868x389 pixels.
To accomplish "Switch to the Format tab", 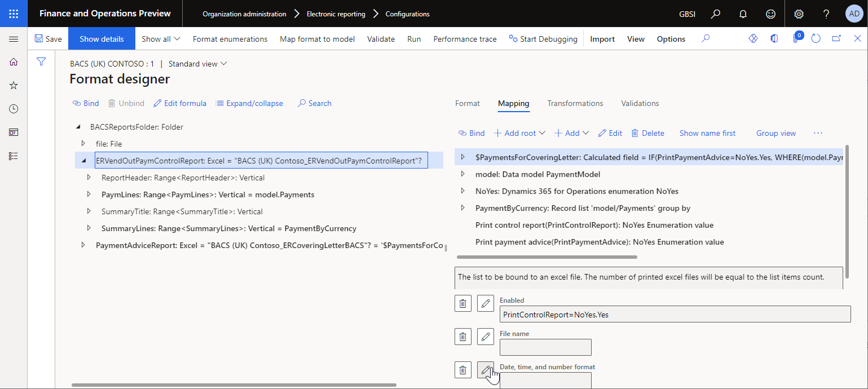I will pyautogui.click(x=467, y=103).
